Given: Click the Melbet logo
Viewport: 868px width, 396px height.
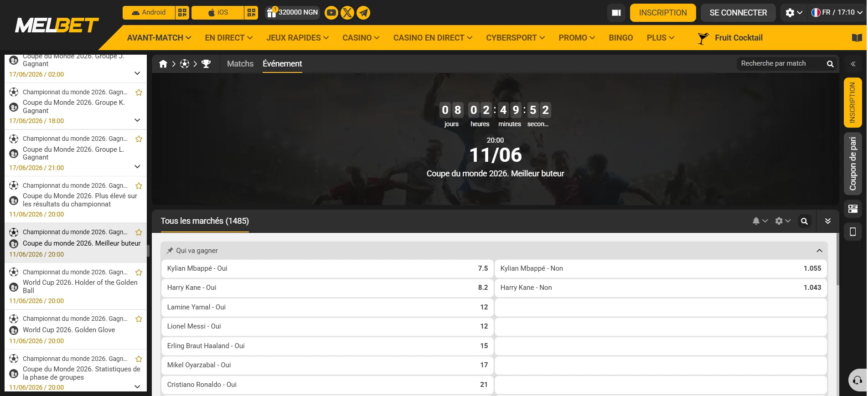Looking at the screenshot, I should 57,25.
